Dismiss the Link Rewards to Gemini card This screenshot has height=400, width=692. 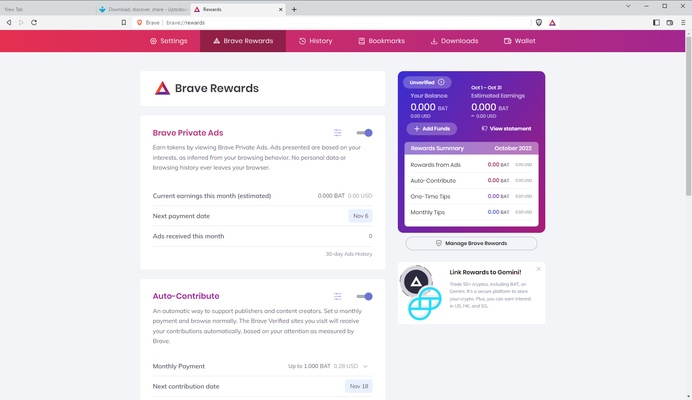coord(538,269)
